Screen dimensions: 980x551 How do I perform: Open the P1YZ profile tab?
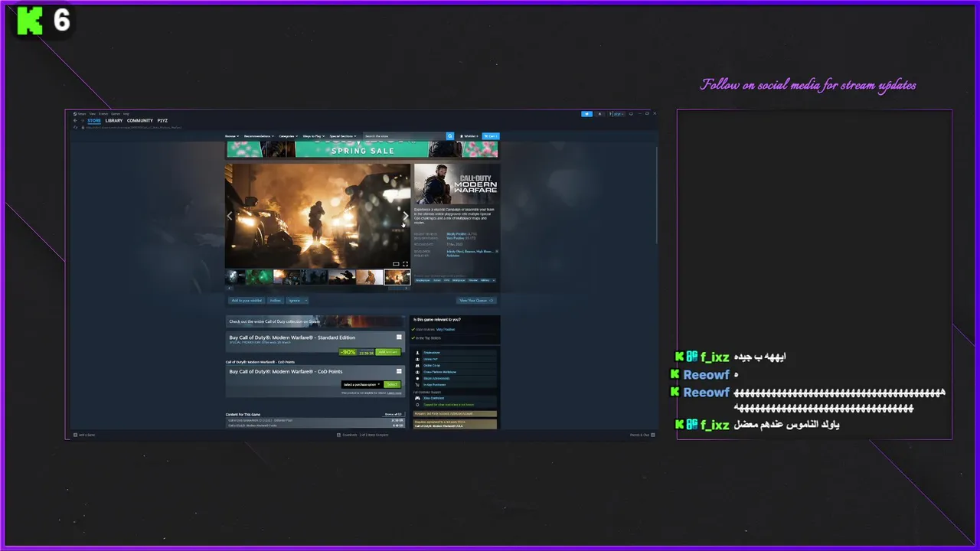[162, 121]
